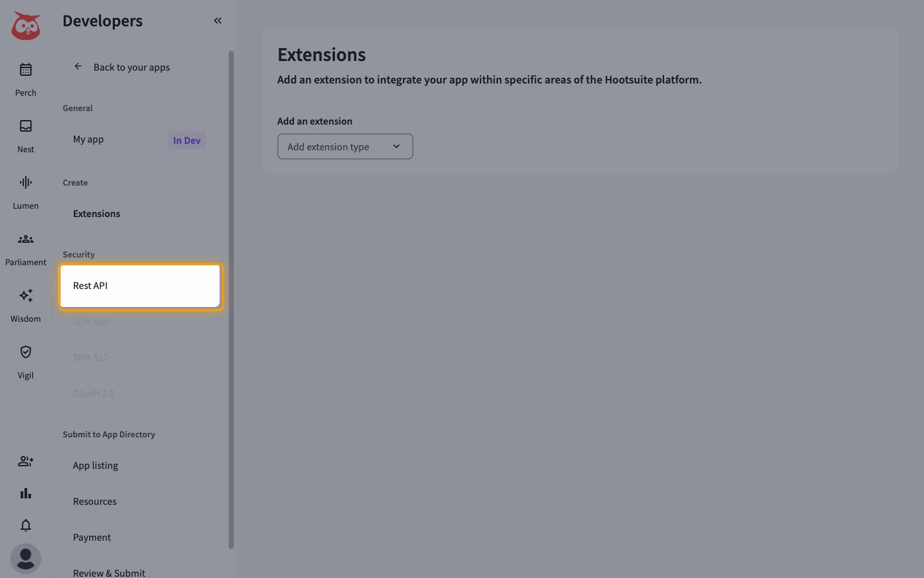Image resolution: width=924 pixels, height=578 pixels.
Task: Open the Nest inbox icon
Action: pyautogui.click(x=26, y=126)
